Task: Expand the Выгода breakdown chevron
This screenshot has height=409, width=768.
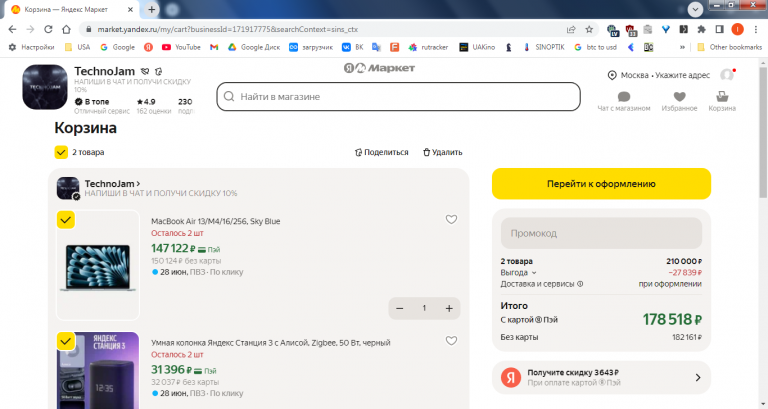Action: click(534, 273)
